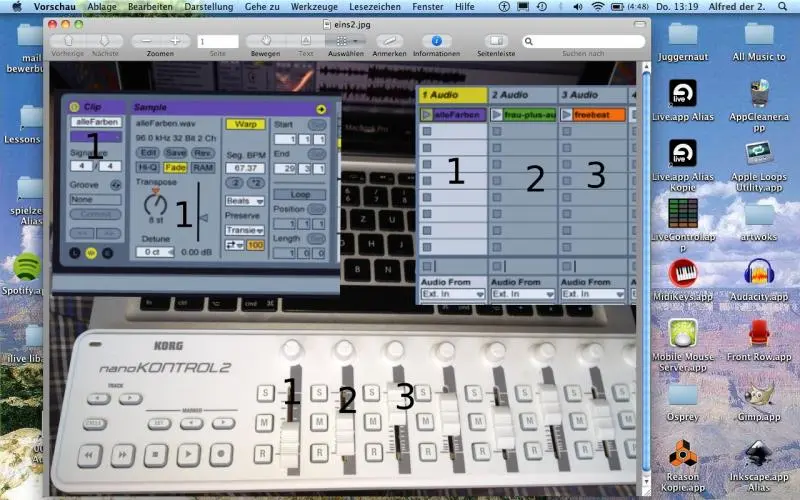Activate the Bewegen hand tool

[x=266, y=41]
